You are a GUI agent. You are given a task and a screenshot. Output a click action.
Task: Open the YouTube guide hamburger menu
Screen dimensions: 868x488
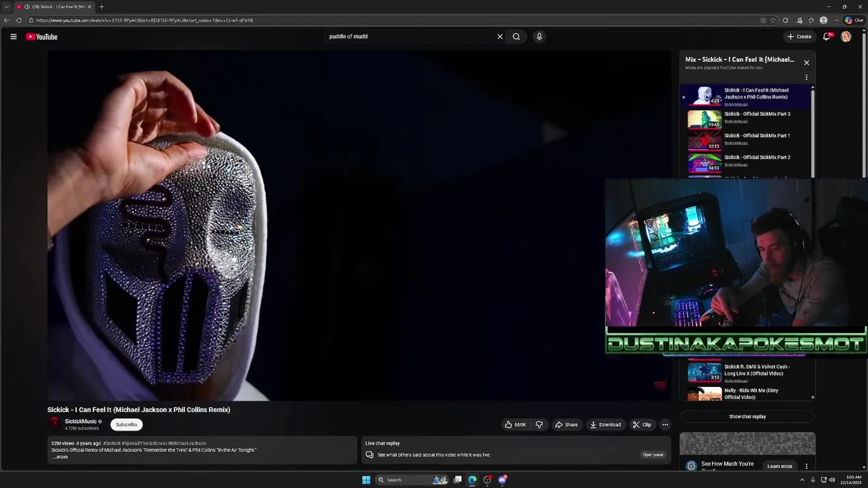pos(14,37)
